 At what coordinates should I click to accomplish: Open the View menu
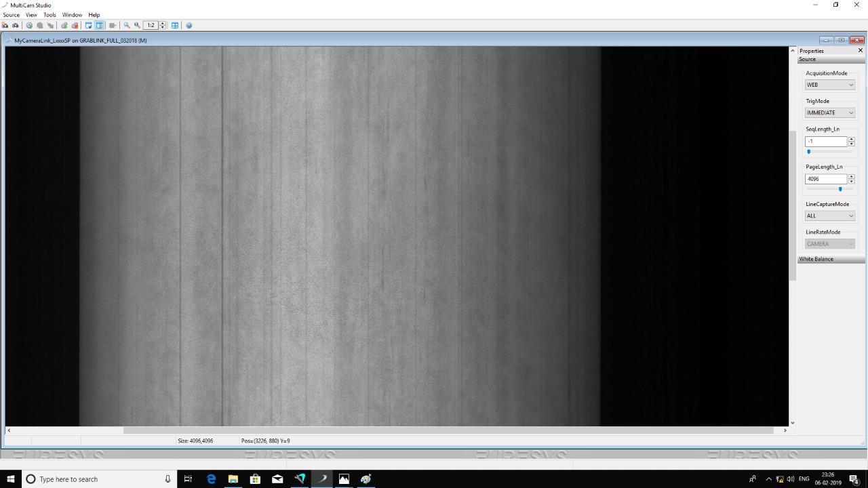(31, 15)
